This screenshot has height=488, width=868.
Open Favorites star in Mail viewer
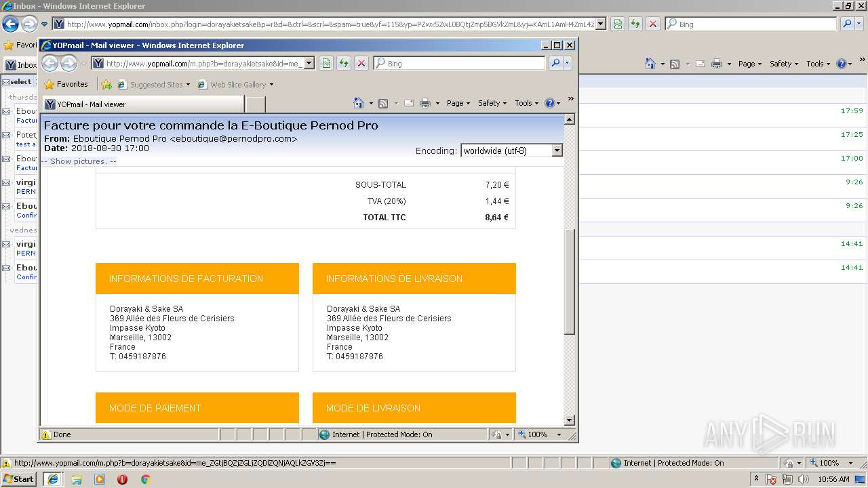coord(49,85)
